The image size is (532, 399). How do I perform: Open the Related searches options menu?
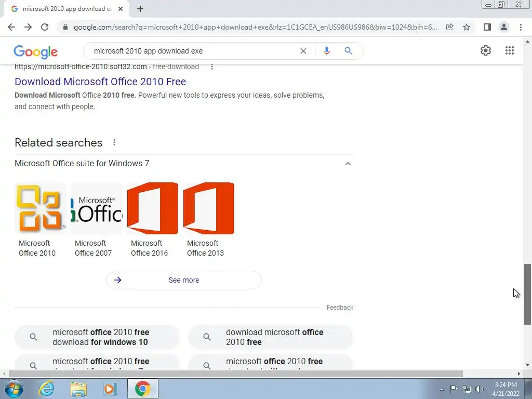114,142
